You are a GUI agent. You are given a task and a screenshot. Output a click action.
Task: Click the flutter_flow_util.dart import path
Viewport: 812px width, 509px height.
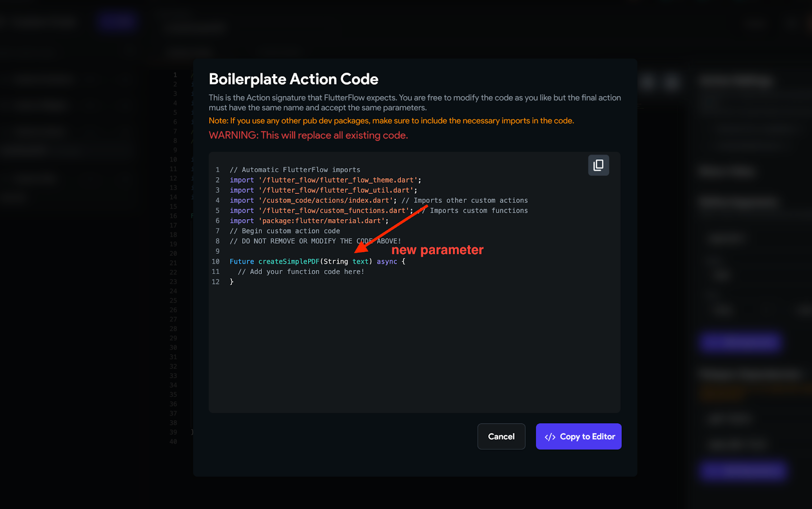pyautogui.click(x=336, y=190)
